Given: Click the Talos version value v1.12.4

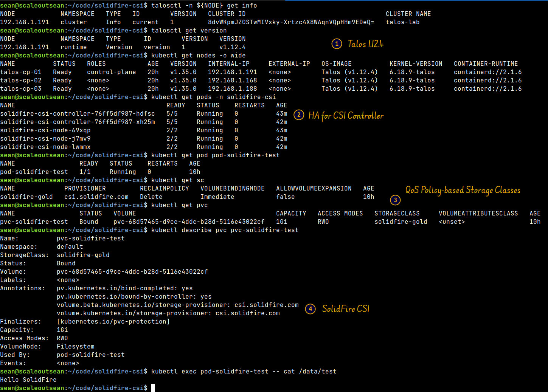Looking at the screenshot, I should click(232, 47).
